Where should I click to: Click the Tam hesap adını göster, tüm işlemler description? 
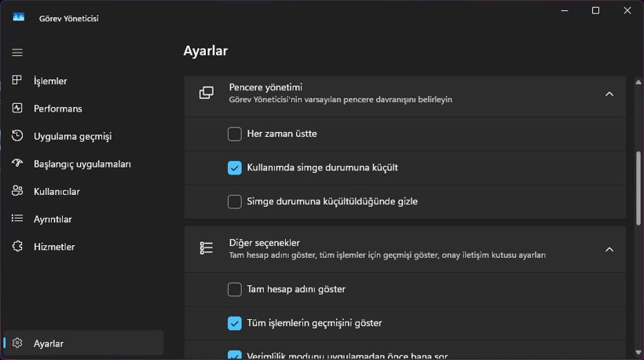[387, 255]
